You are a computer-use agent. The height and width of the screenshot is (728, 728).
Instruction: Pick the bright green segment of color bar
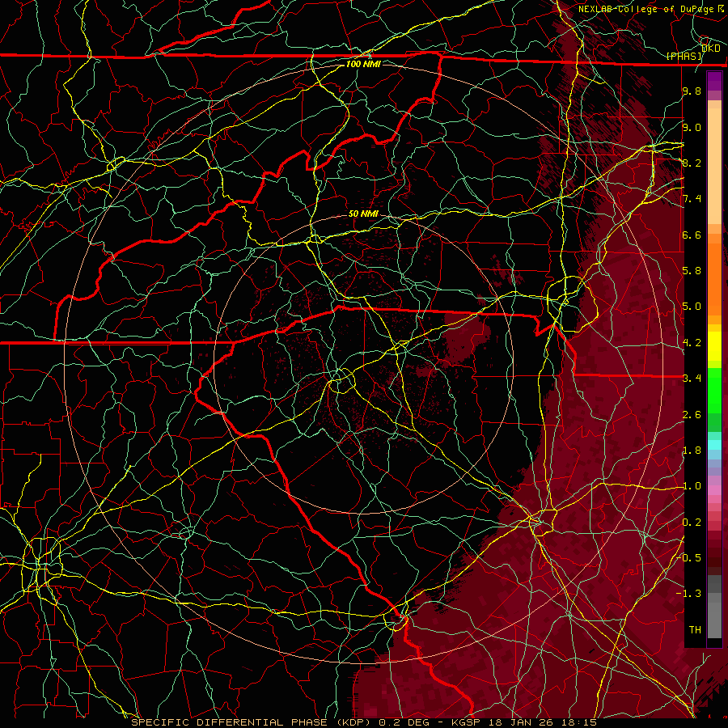[714, 390]
